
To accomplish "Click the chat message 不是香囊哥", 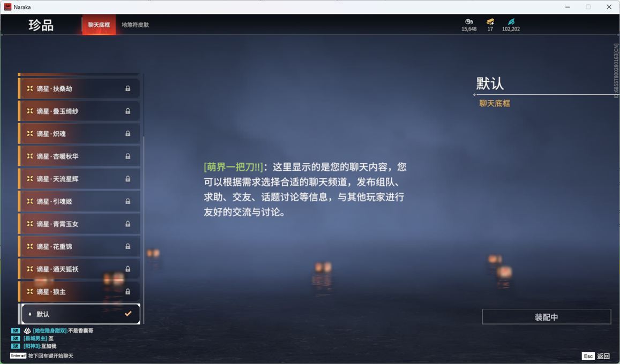I will (81, 330).
